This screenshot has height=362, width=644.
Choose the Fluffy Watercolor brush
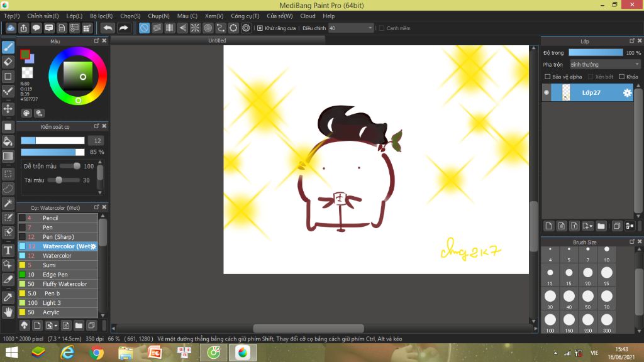[58, 284]
